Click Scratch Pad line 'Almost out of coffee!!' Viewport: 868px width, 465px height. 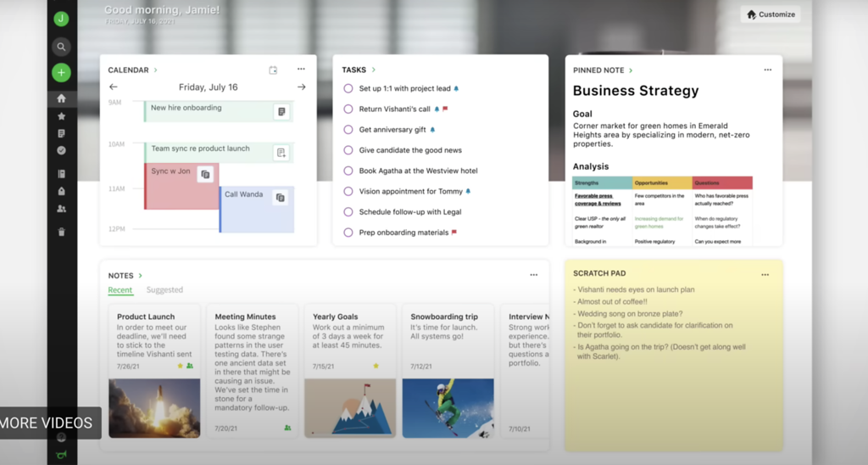610,302
